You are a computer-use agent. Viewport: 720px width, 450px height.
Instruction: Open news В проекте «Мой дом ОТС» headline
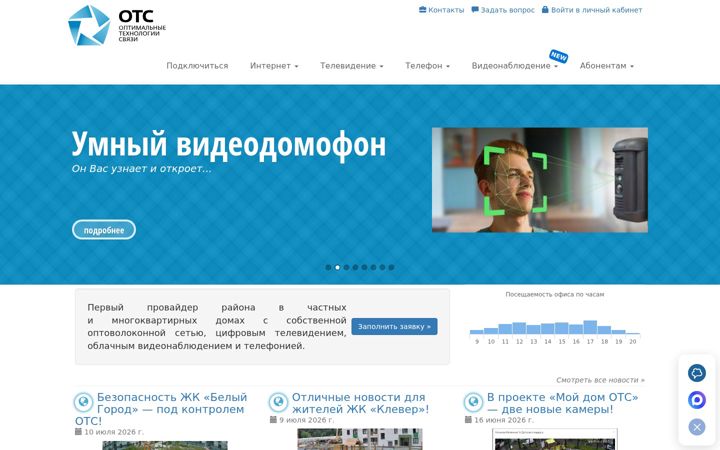click(x=562, y=403)
